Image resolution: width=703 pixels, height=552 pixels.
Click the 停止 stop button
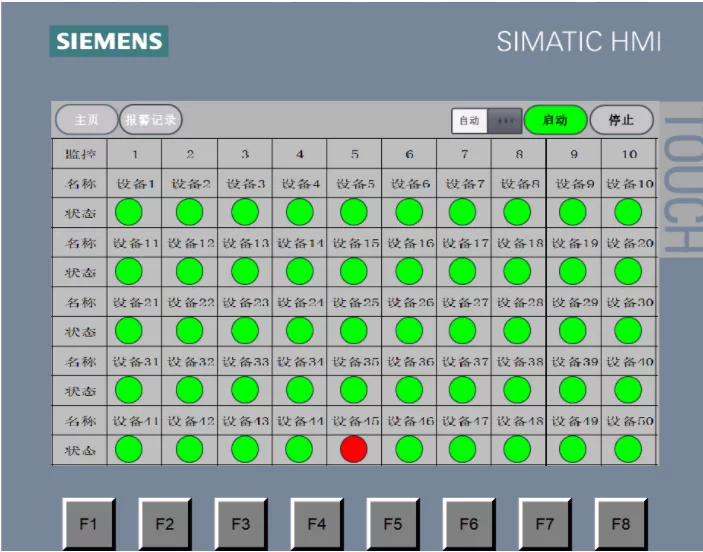621,120
